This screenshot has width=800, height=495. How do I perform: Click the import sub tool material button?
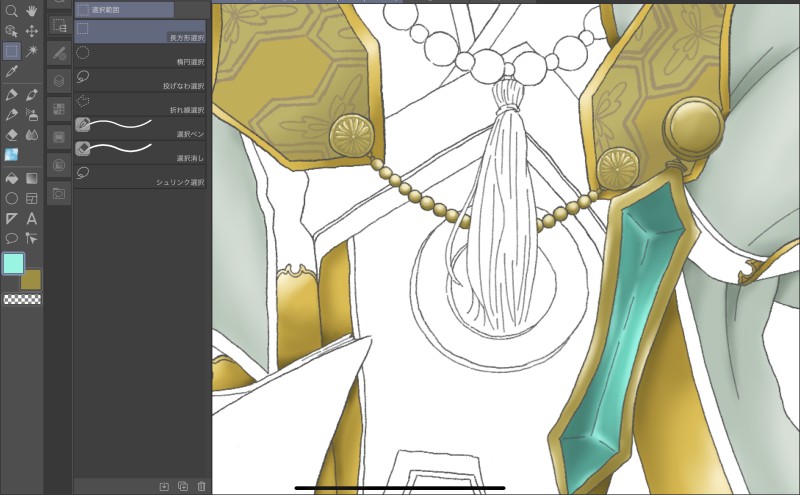click(x=164, y=486)
